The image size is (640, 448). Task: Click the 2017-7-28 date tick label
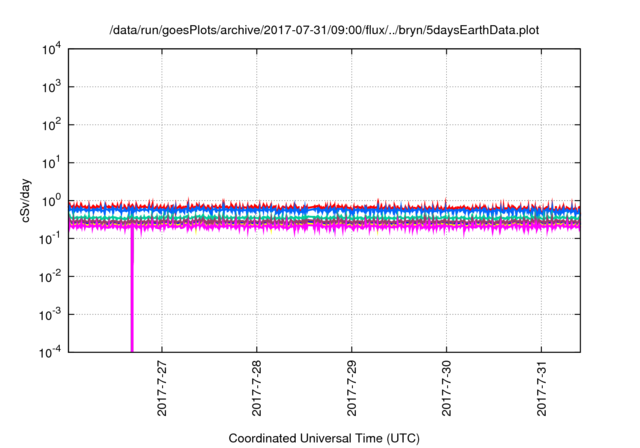[x=257, y=388]
